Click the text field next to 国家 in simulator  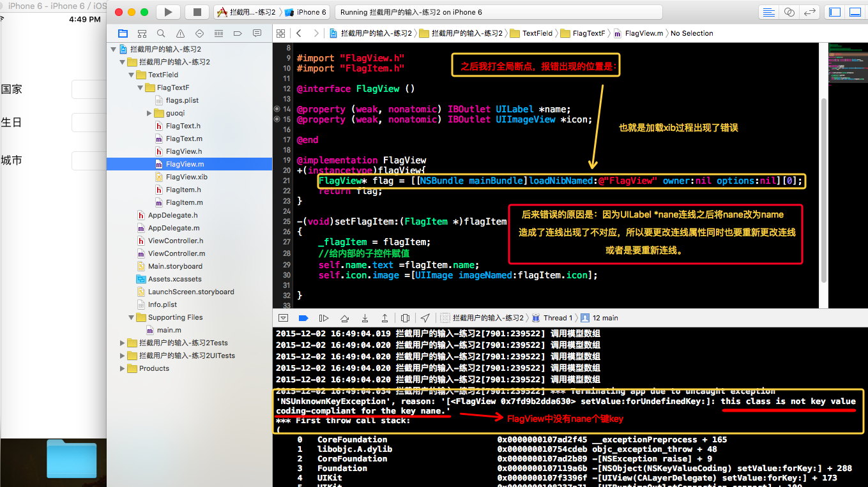88,89
